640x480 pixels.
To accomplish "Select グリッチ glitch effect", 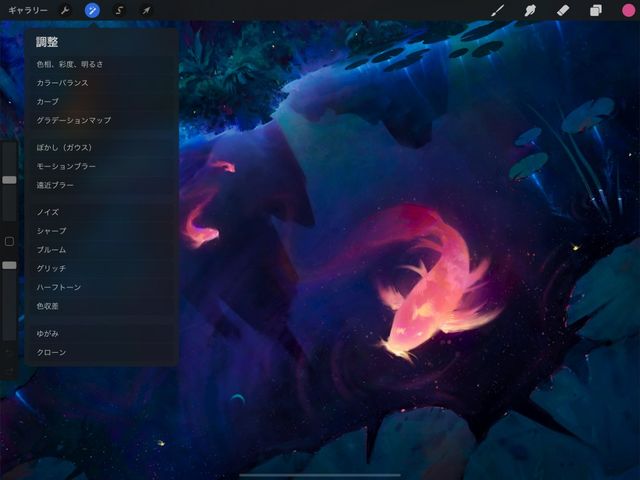I will click(x=102, y=268).
